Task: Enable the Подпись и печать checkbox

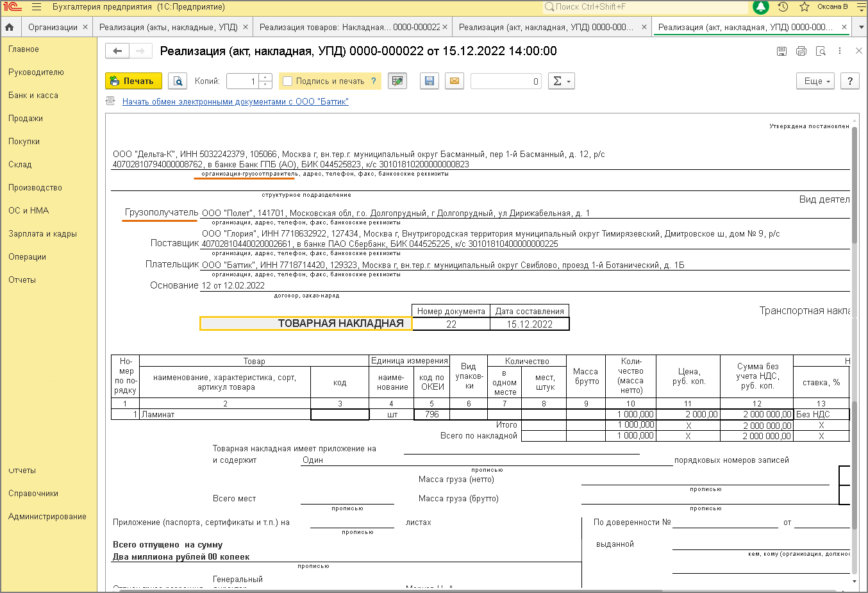Action: [288, 81]
